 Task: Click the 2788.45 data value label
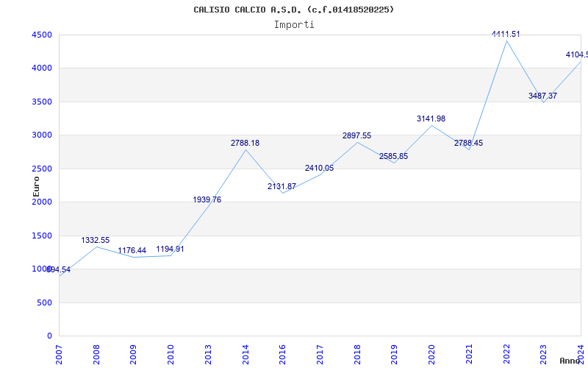[x=468, y=143]
